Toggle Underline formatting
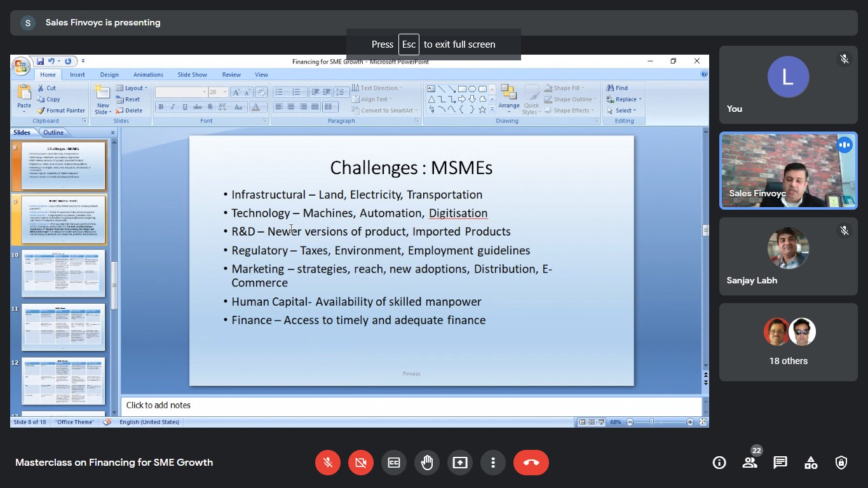The width and height of the screenshot is (868, 488). (185, 107)
